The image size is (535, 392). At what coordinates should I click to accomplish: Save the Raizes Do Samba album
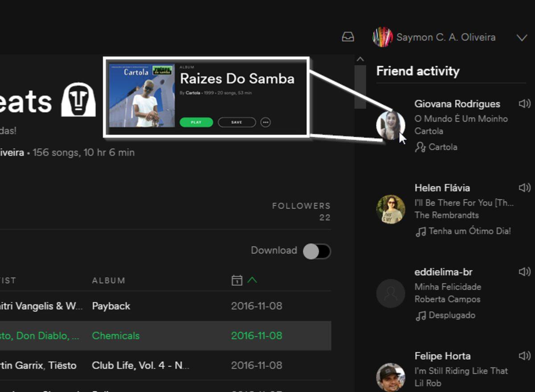[x=236, y=122]
